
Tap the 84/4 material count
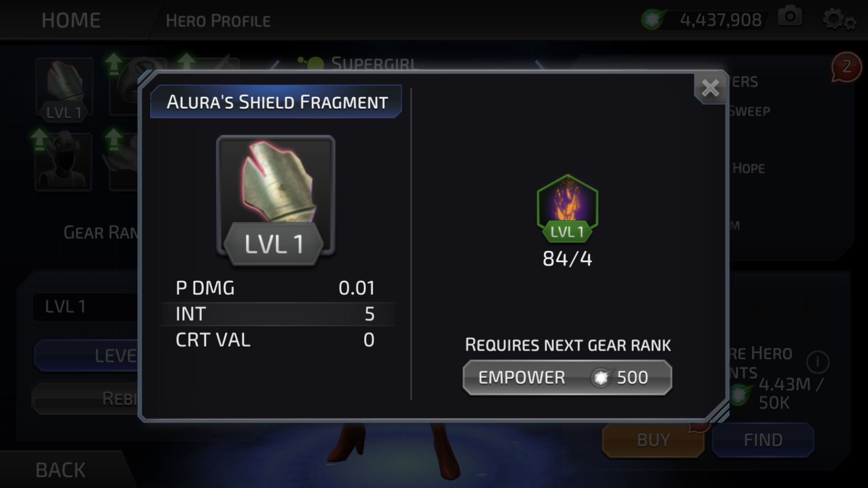pos(567,259)
